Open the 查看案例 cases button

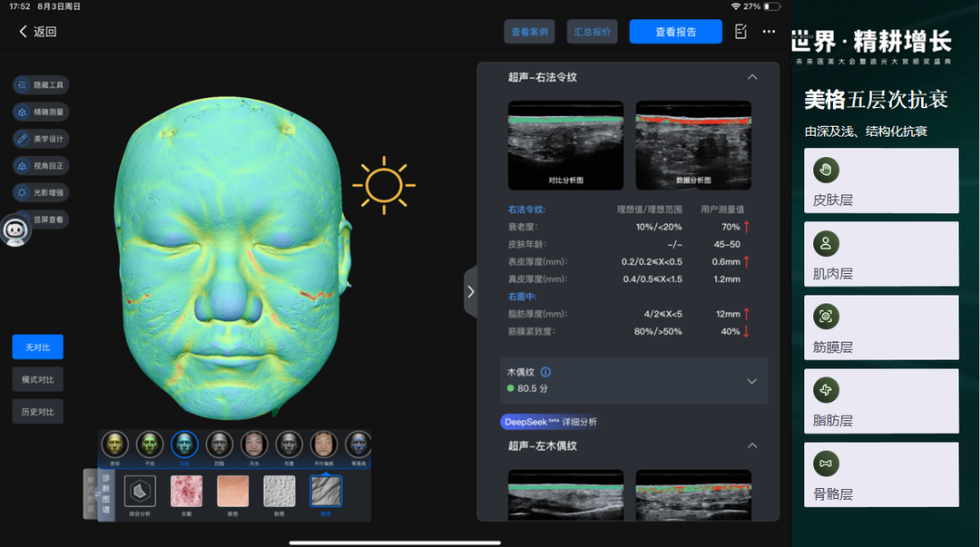(x=530, y=31)
